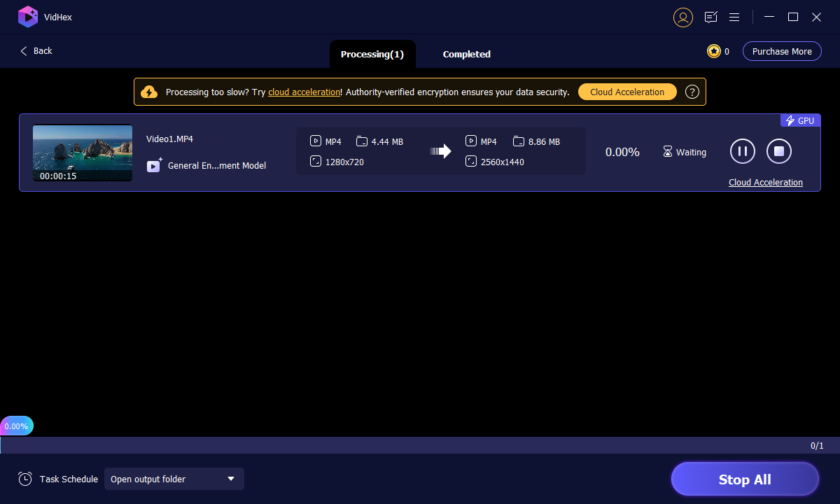Pause the Video1.MP4 processing task
The image size is (840, 504).
click(743, 151)
